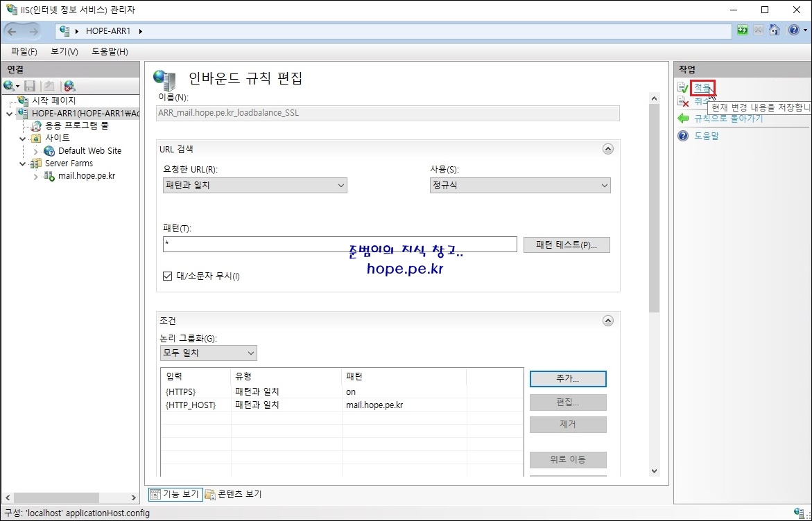Click the 패턴 테스트(P)... button
Viewport: 812px width, 521px height.
[567, 245]
